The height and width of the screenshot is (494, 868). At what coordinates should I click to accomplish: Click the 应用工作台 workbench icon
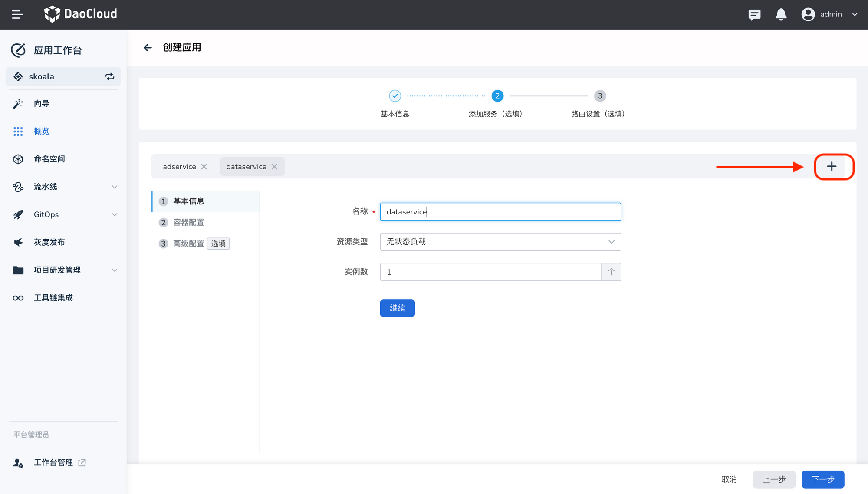click(x=18, y=50)
